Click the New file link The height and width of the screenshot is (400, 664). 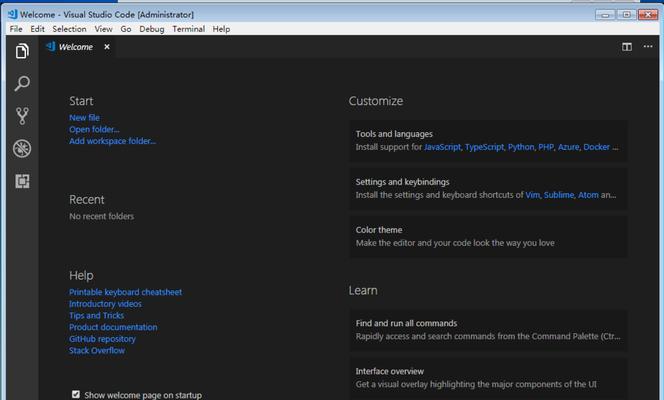tap(84, 118)
